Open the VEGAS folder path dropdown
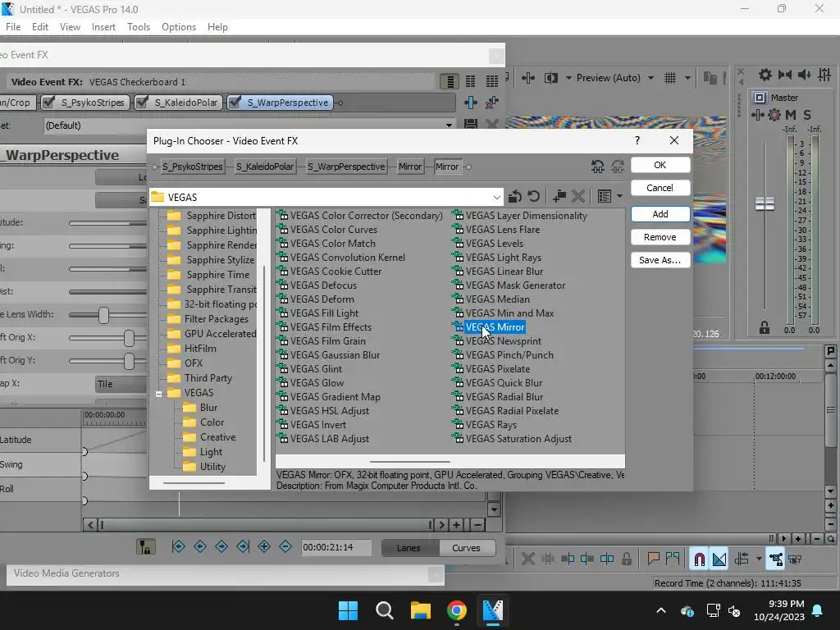Screen dimensions: 840x630 (496, 197)
